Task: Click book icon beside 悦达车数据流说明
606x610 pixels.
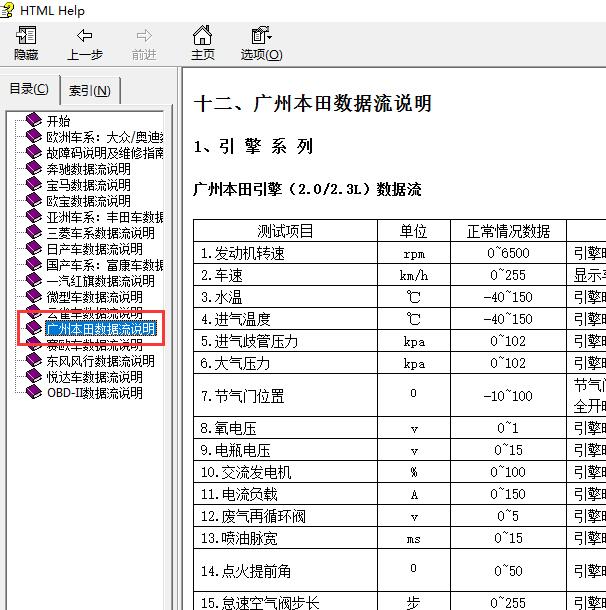Action: click(x=34, y=376)
